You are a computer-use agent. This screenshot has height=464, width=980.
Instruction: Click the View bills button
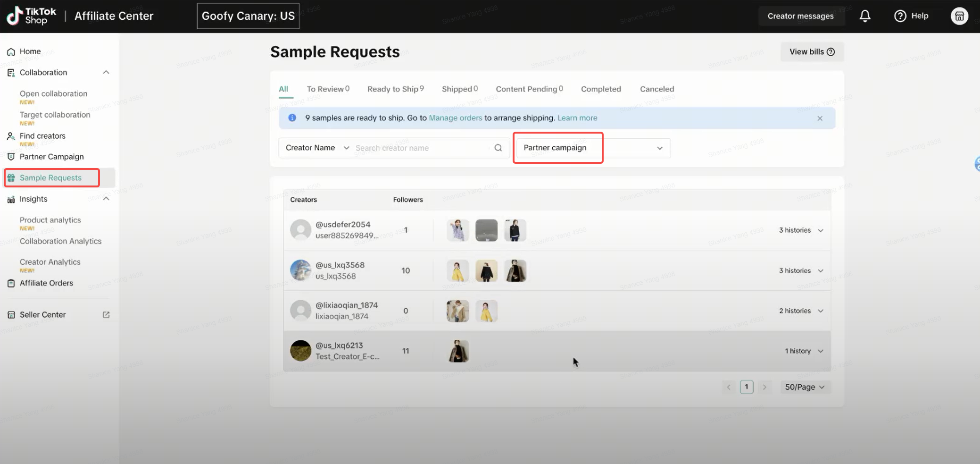(x=812, y=52)
